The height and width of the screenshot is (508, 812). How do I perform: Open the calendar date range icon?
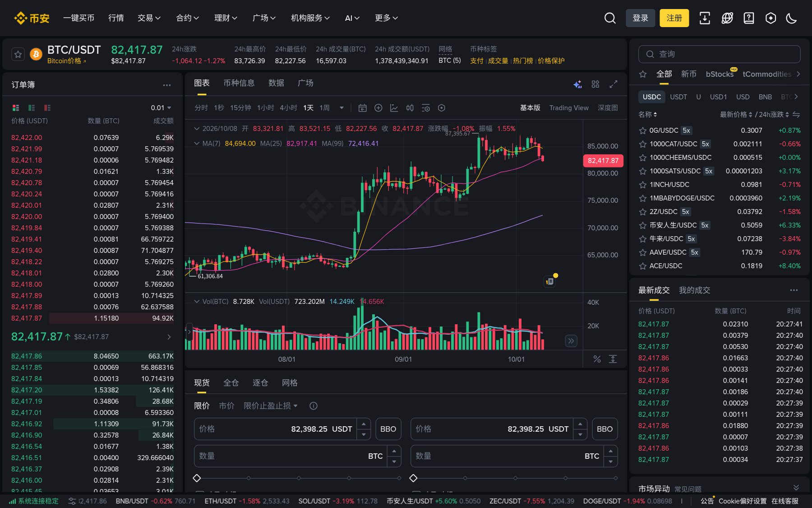tap(362, 108)
